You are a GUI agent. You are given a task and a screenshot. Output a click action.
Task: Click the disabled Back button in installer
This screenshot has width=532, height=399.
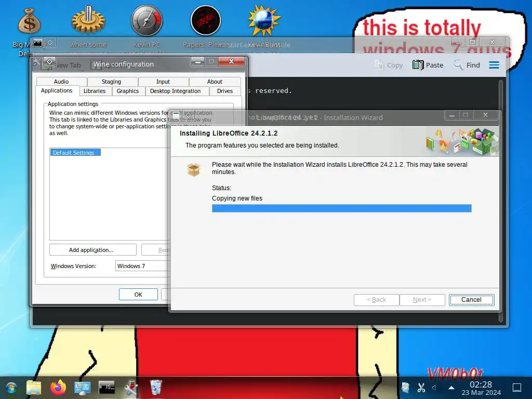(376, 300)
